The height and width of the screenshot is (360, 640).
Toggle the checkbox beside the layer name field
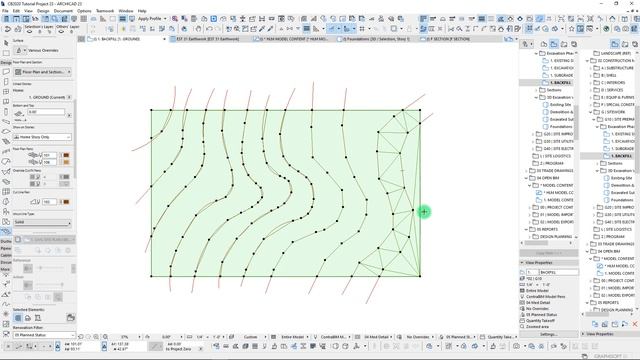point(18,240)
